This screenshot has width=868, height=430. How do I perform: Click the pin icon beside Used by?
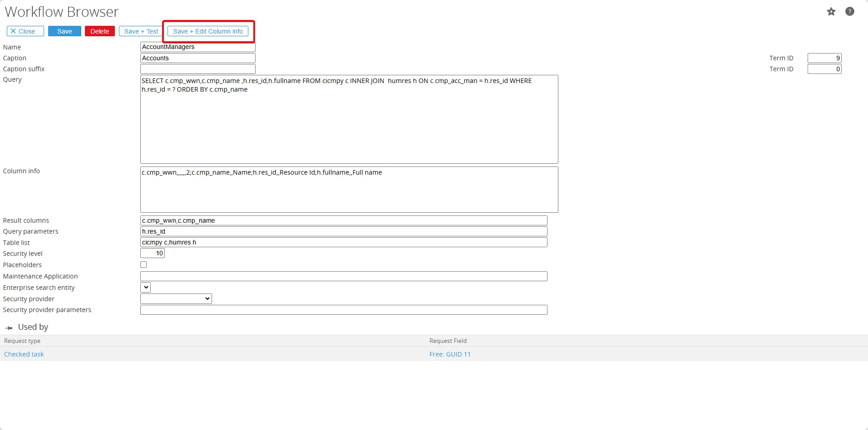coord(9,327)
